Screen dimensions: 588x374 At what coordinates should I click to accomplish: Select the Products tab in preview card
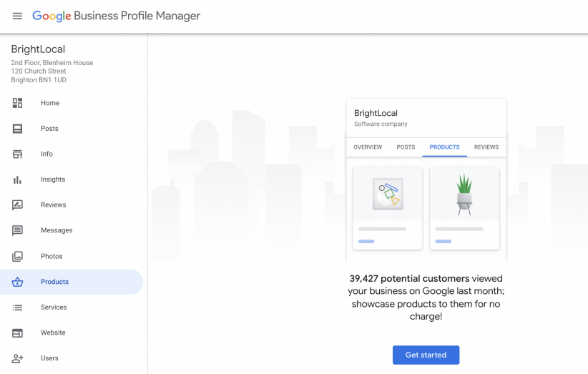pos(444,147)
